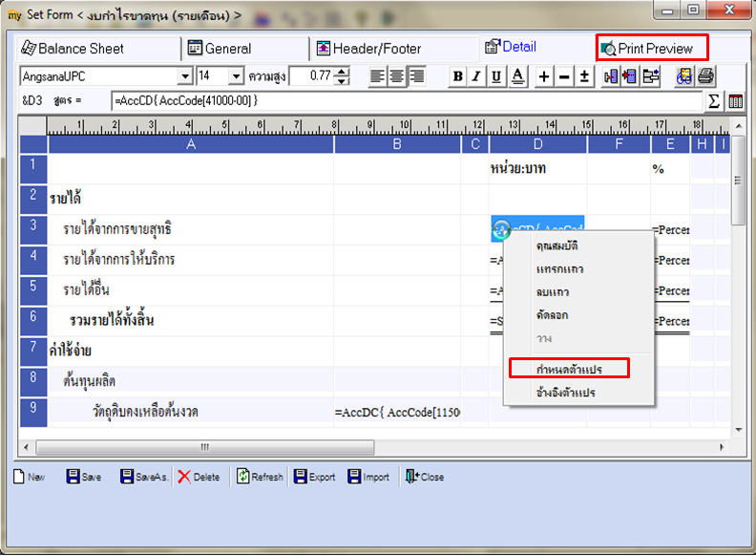This screenshot has width=756, height=556.
Task: Select align center icon
Action: click(x=397, y=76)
